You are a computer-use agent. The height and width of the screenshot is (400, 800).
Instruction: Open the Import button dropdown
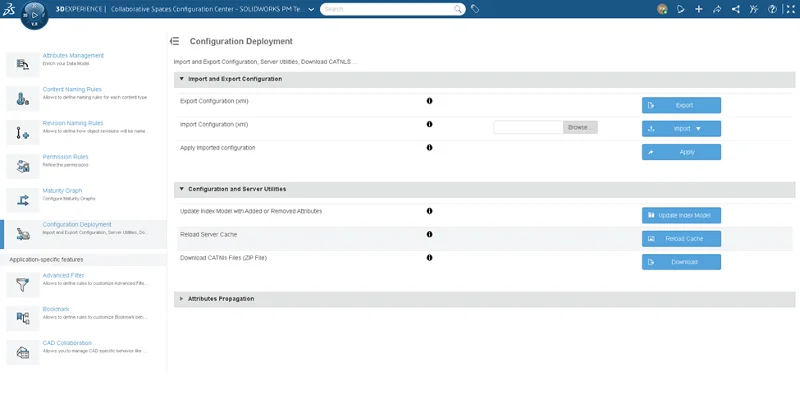tap(698, 128)
